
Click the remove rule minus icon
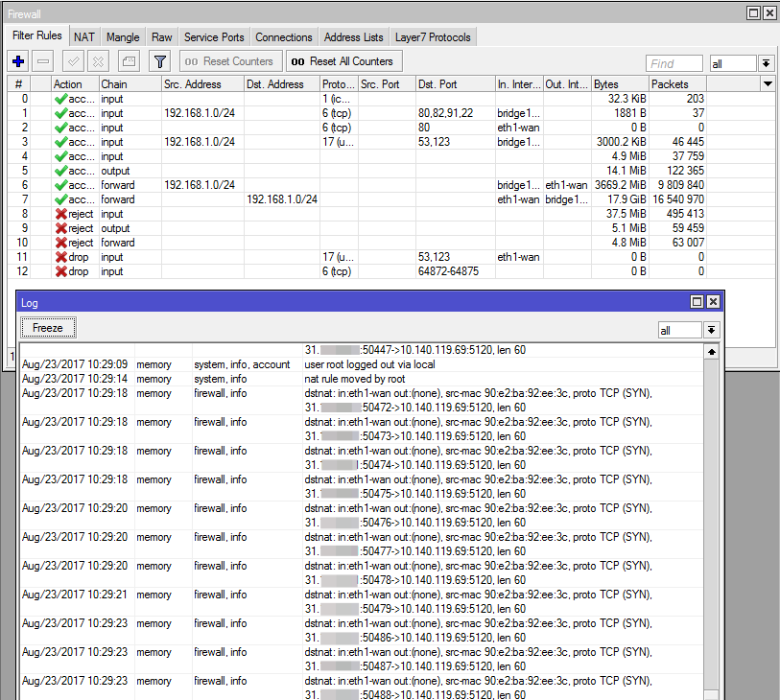43,61
